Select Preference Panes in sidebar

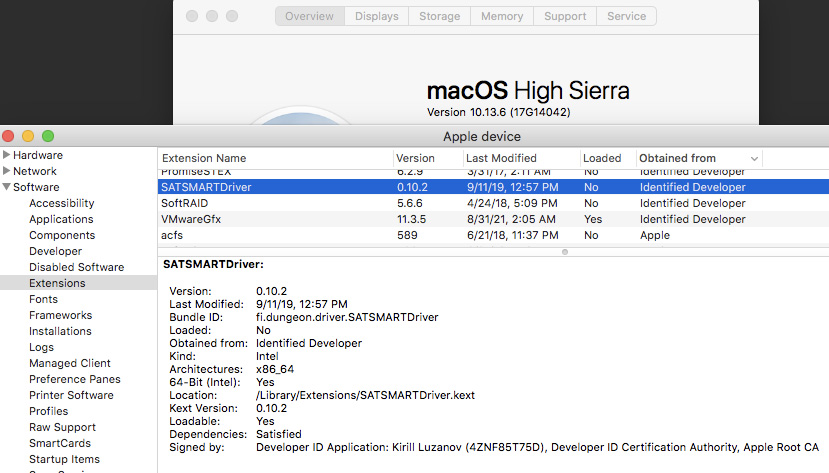coord(74,379)
